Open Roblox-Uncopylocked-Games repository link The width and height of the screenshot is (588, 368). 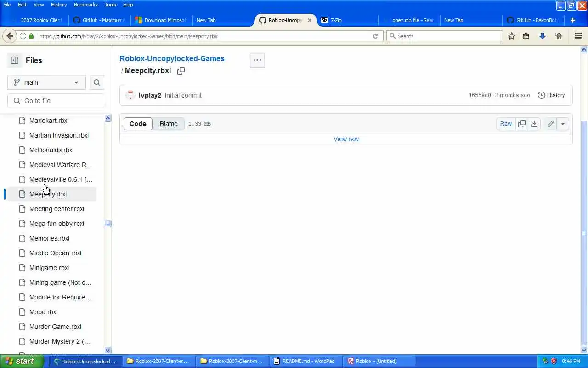[172, 58]
